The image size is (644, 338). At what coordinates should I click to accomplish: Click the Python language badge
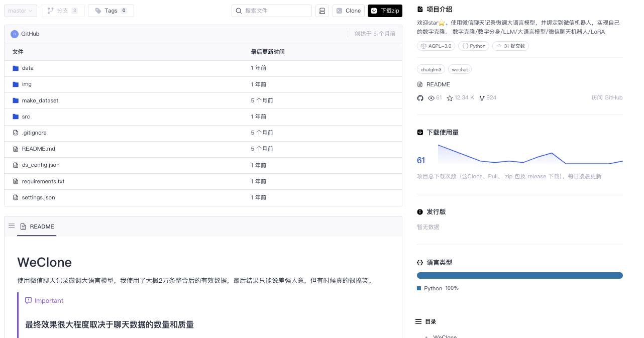[x=474, y=46]
